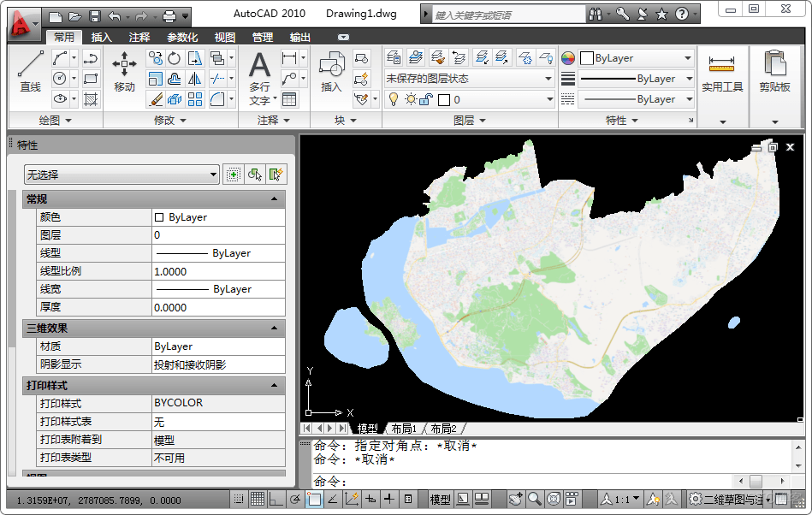The image size is (812, 515).
Task: Select the Rotate tool in Modify panel
Action: coord(175,58)
